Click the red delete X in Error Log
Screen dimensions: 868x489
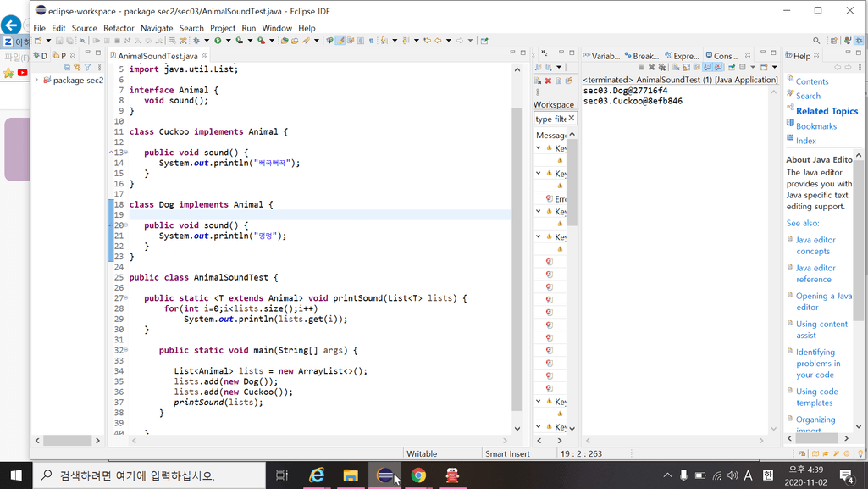click(x=548, y=81)
